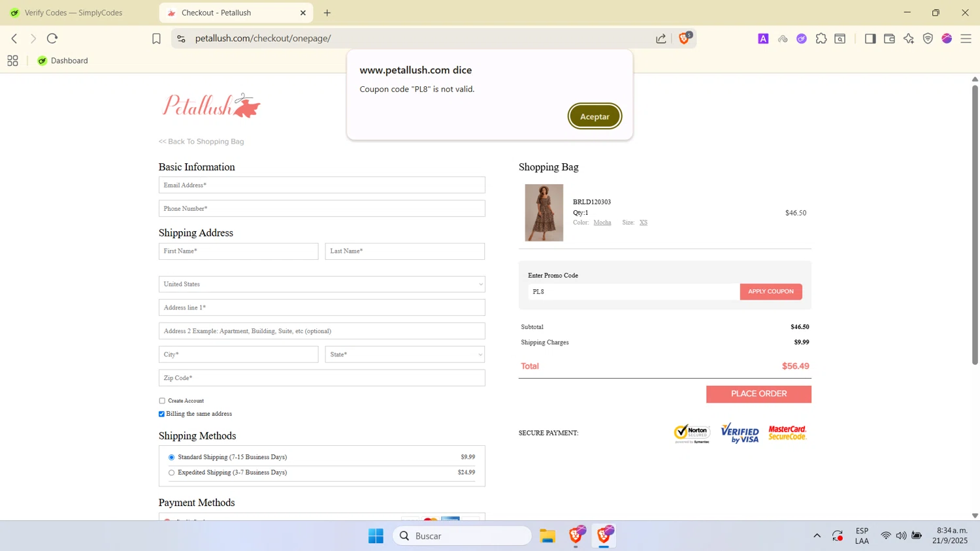Click the cloud extension icon

[783, 39]
